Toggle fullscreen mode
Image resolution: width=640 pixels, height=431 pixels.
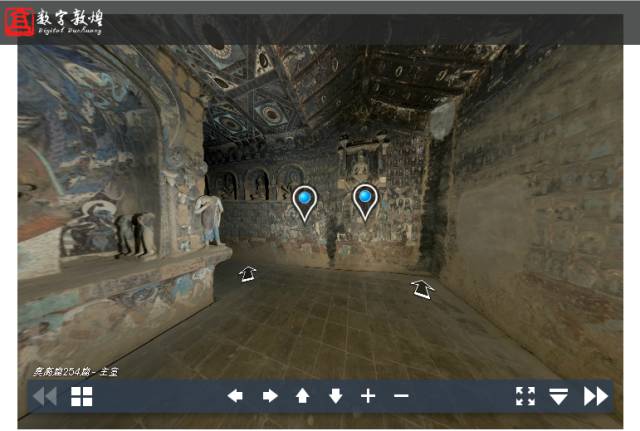(525, 396)
